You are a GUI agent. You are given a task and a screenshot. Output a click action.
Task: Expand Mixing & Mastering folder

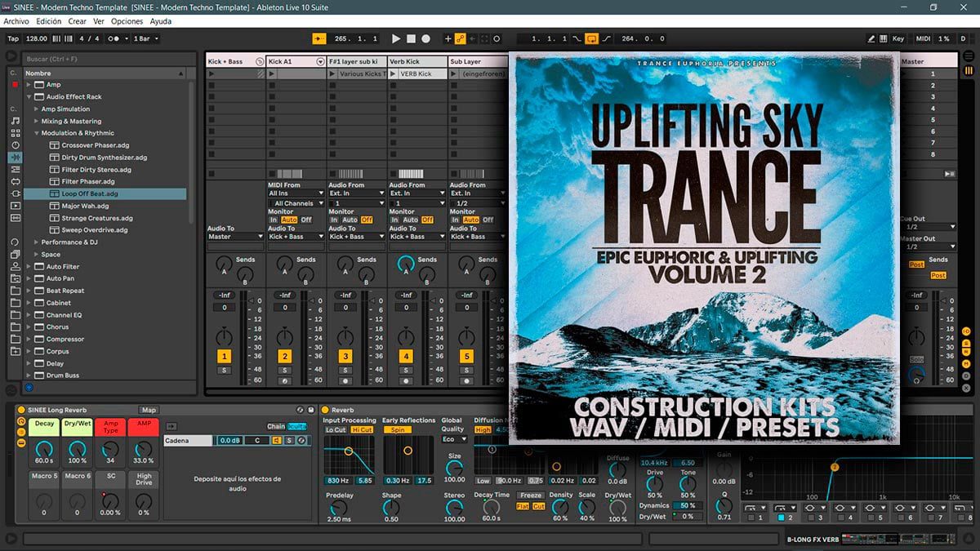(36, 121)
